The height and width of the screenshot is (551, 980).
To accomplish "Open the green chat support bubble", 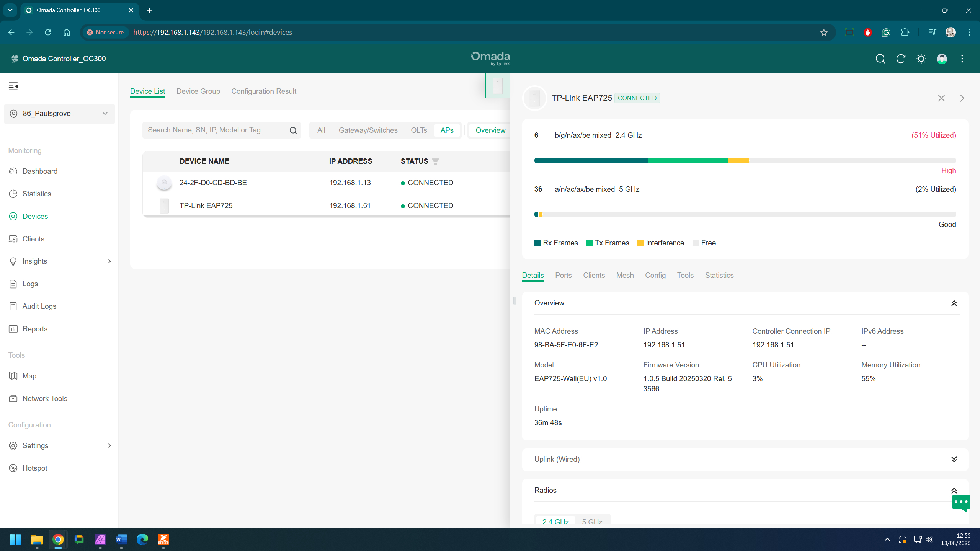I will [x=961, y=503].
